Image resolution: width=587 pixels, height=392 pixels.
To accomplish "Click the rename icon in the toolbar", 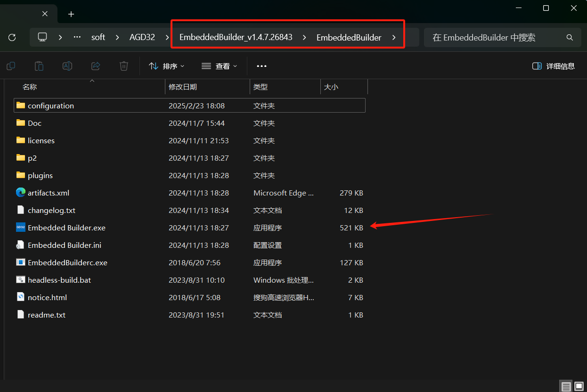I will click(67, 66).
